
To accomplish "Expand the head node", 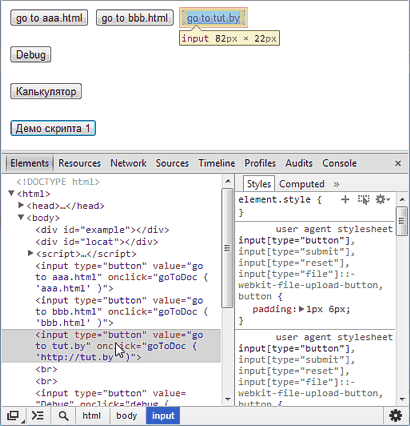I will click(x=21, y=205).
